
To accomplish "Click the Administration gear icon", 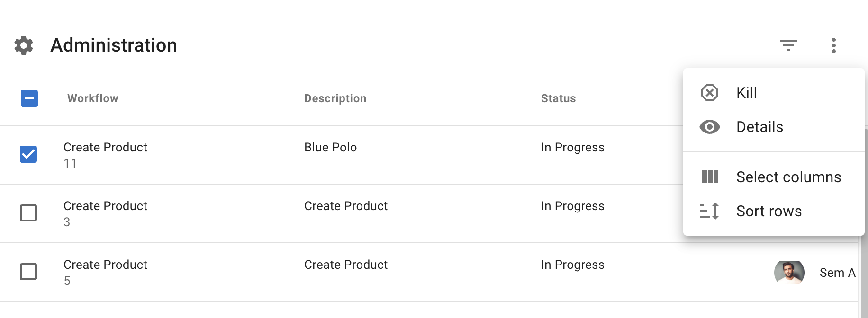I will pos(24,45).
